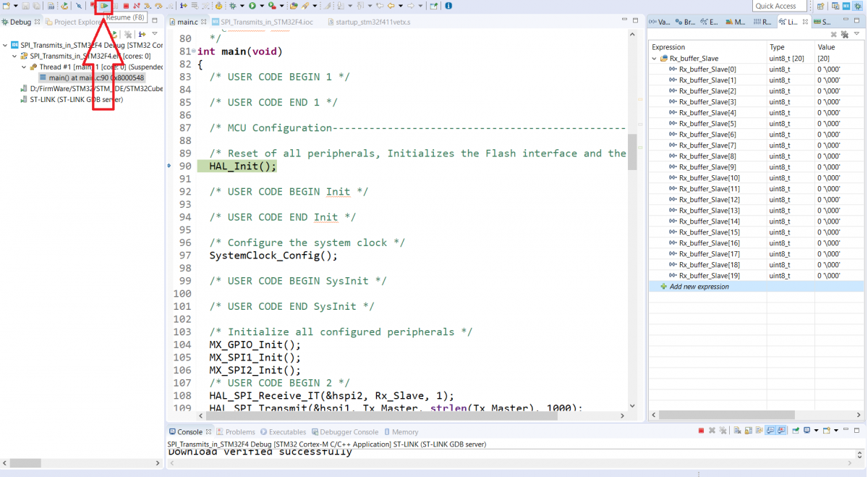Open the blue Information icon in toolbar

point(448,6)
